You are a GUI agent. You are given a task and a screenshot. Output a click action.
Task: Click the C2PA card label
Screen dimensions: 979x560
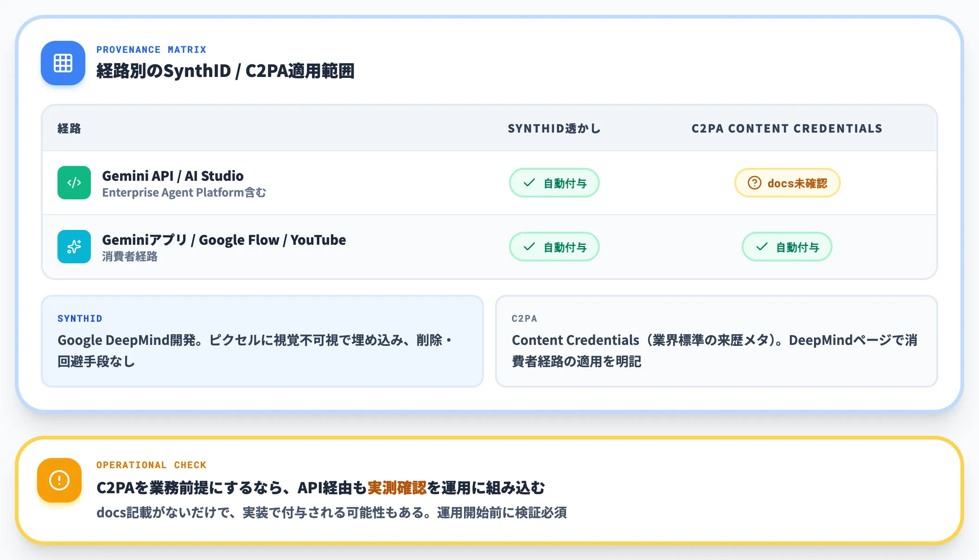coord(524,318)
